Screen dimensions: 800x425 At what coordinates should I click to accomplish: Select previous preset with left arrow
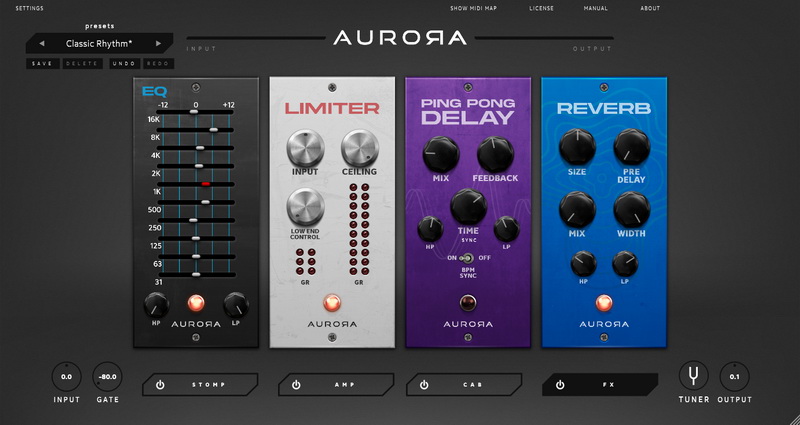point(42,44)
